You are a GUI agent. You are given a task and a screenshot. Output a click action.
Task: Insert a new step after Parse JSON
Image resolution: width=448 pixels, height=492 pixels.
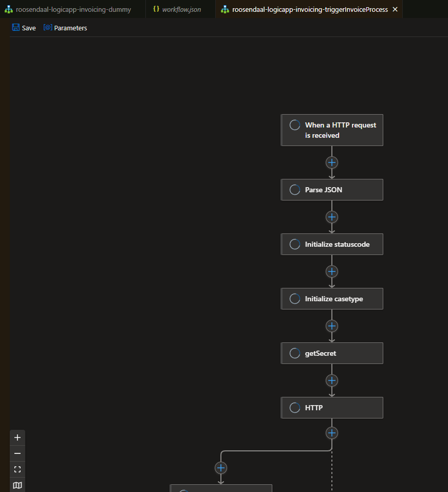coord(331,217)
